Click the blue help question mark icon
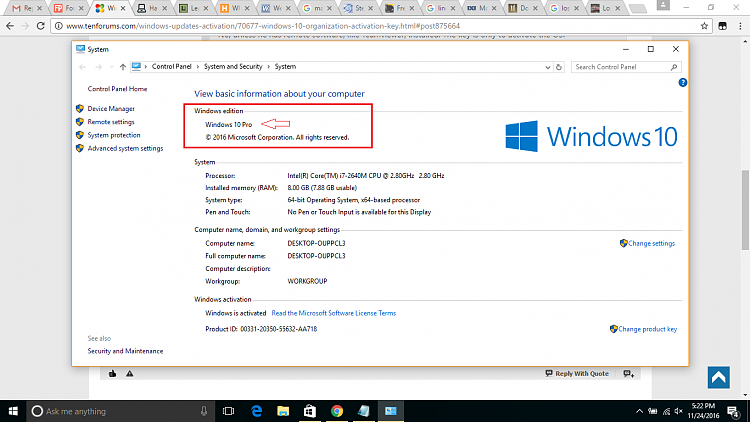 pos(683,82)
